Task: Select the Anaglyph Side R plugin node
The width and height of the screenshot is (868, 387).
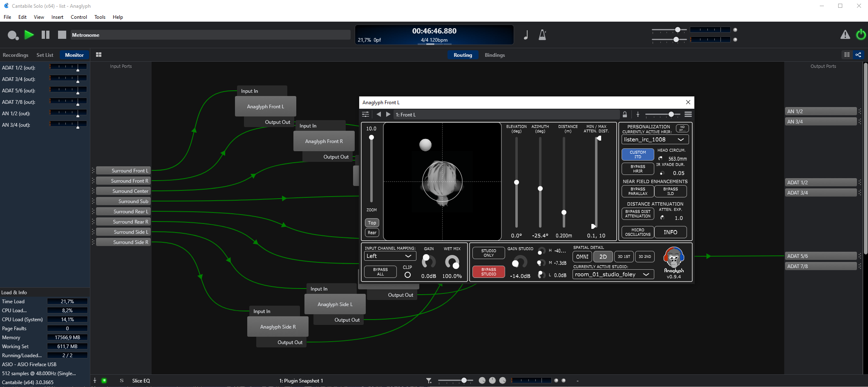Action: (x=278, y=327)
